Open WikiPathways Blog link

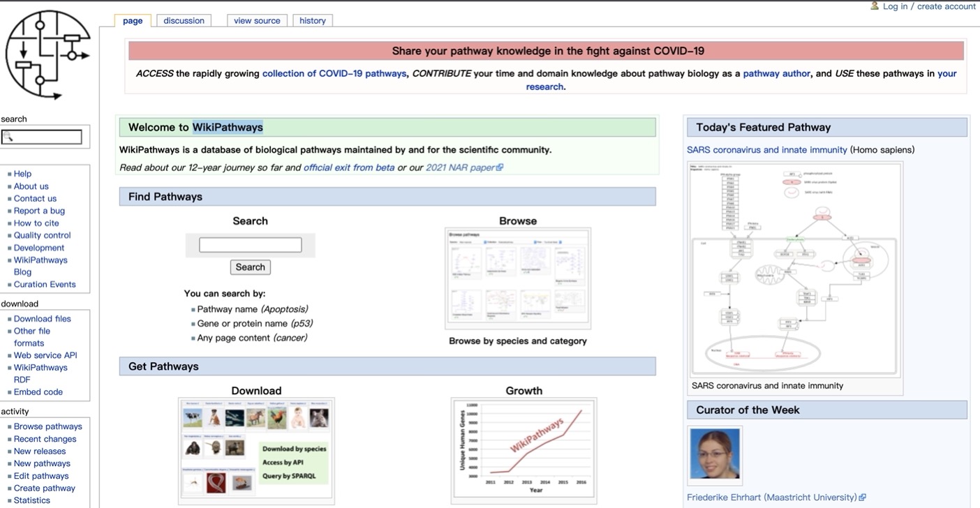40,266
